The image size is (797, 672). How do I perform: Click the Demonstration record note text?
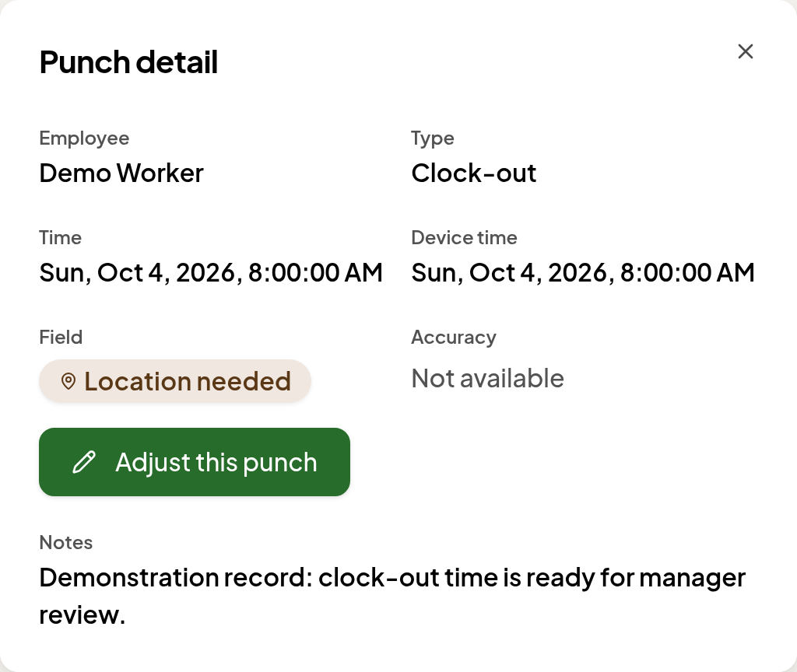tap(392, 596)
